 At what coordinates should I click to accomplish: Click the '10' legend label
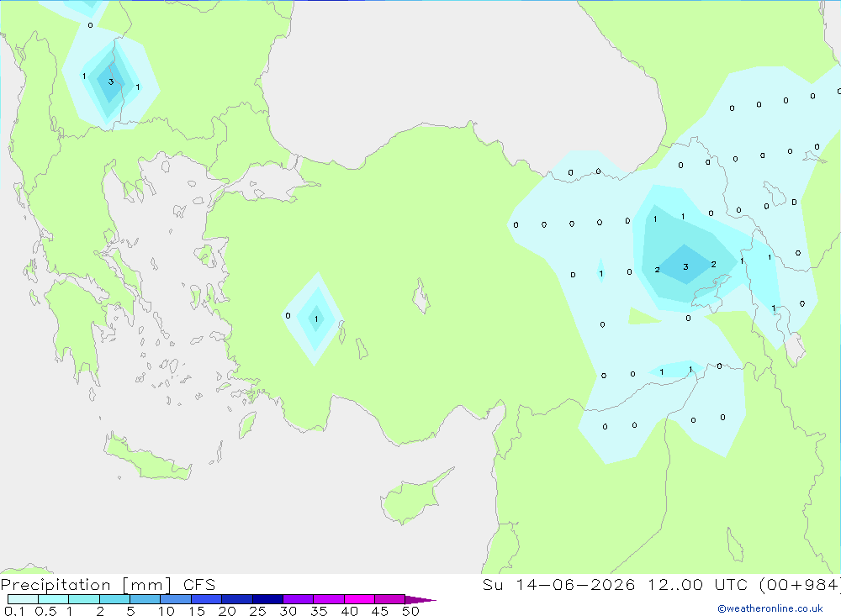tap(167, 611)
